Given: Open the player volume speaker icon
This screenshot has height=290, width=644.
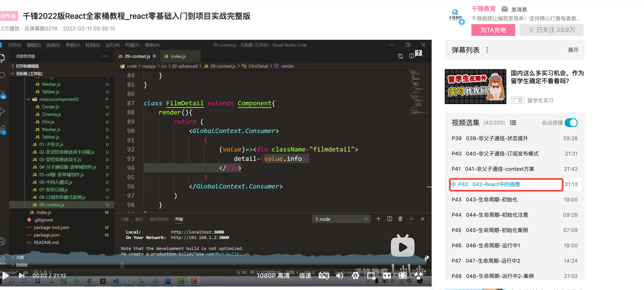Looking at the screenshot, I should [339, 276].
